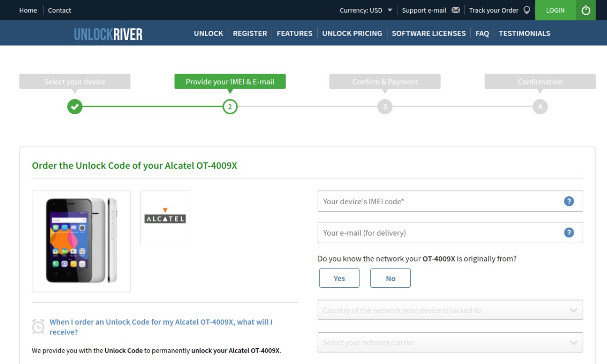Click the location pin icon by Track your Order
Viewport: 607px width, 364px height.
(527, 10)
